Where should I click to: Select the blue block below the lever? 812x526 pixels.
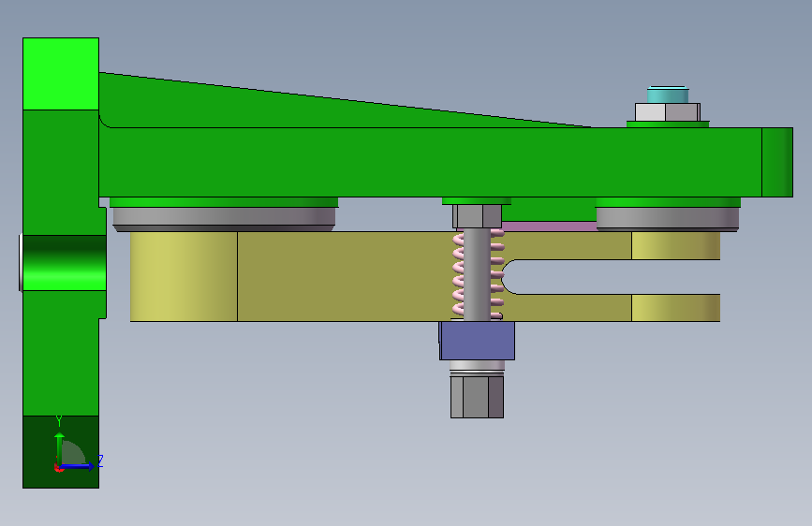point(477,341)
